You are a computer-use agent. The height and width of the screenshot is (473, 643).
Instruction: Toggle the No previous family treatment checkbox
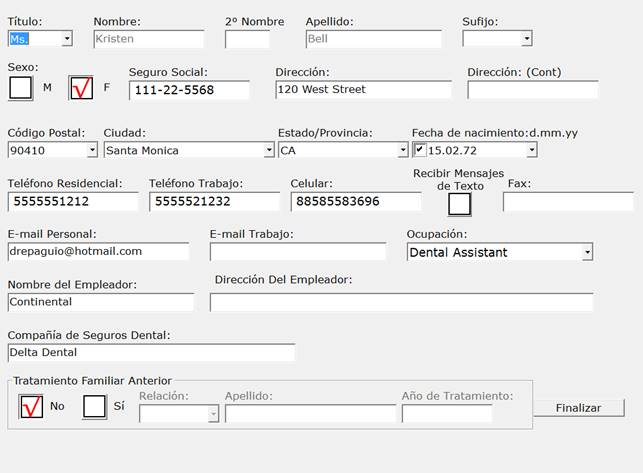point(31,406)
